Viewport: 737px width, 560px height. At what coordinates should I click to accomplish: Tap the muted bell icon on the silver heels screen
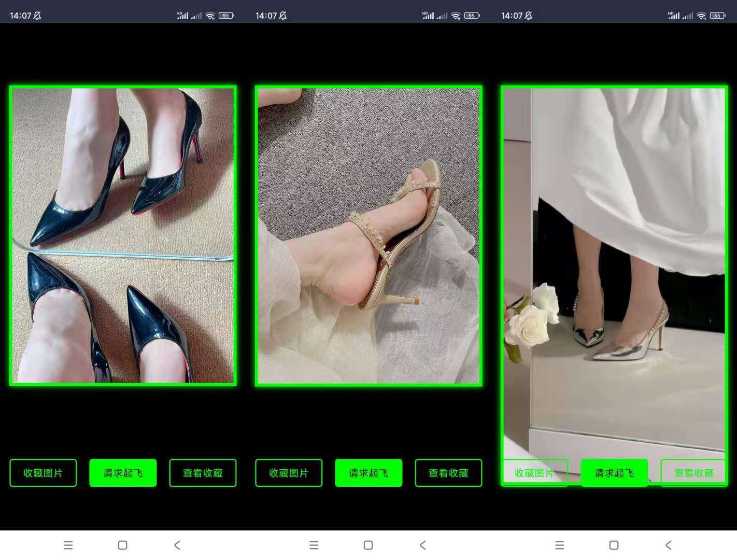528,16
